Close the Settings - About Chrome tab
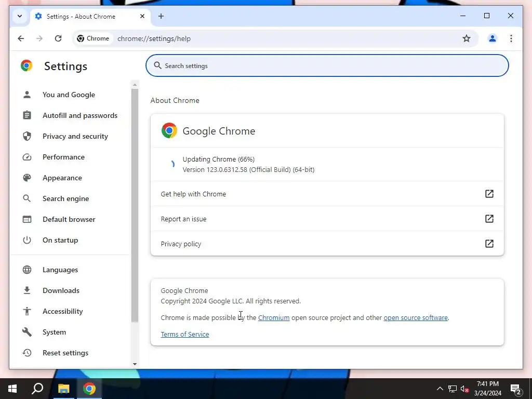This screenshot has width=532, height=399. 142,16
